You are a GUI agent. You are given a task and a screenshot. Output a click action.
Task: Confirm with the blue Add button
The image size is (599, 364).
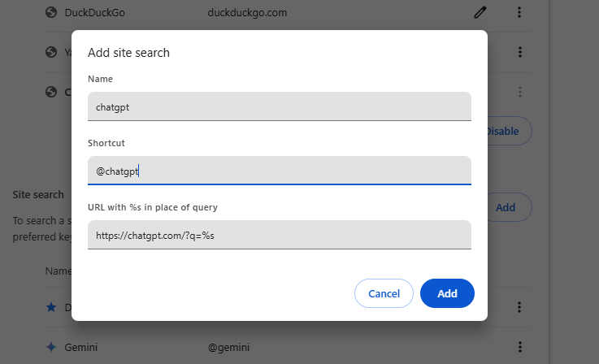click(447, 293)
